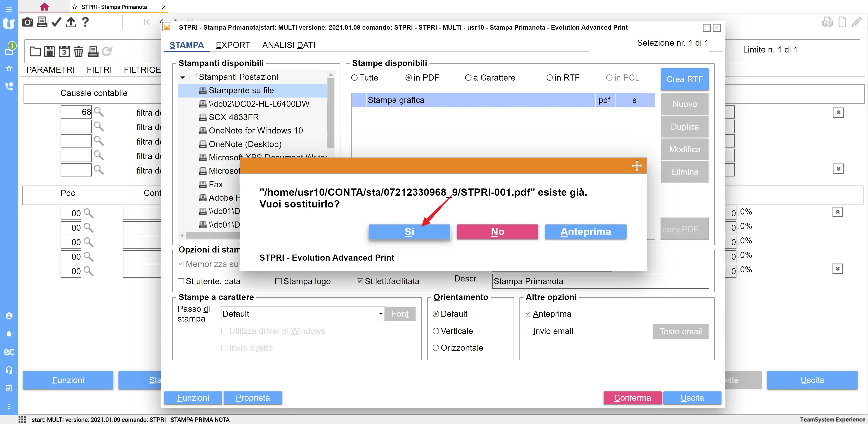Click the upload arrow toolbar icon

[x=71, y=22]
